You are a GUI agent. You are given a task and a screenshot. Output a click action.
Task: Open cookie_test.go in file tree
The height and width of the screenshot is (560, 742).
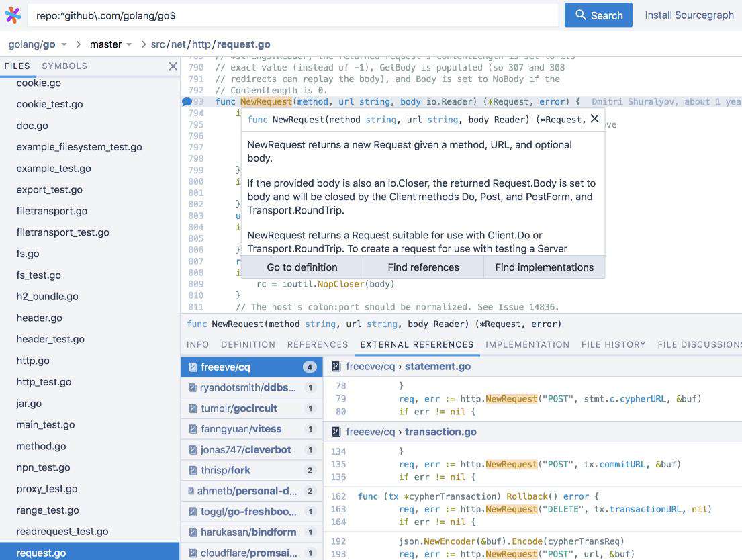tap(50, 104)
